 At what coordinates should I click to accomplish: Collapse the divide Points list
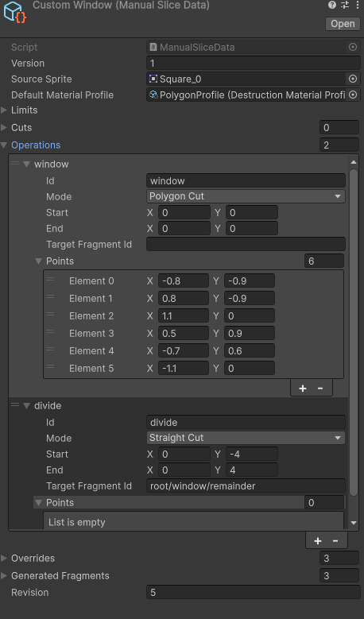click(38, 502)
